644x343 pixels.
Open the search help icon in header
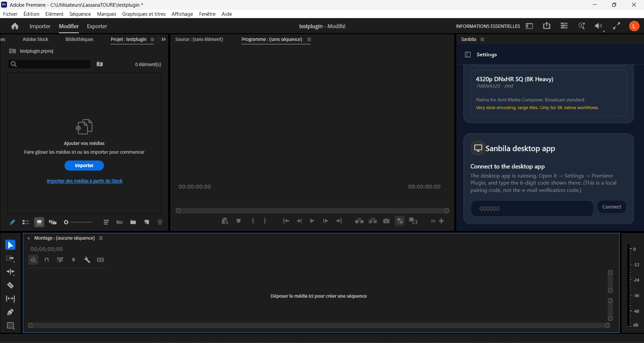(x=582, y=26)
